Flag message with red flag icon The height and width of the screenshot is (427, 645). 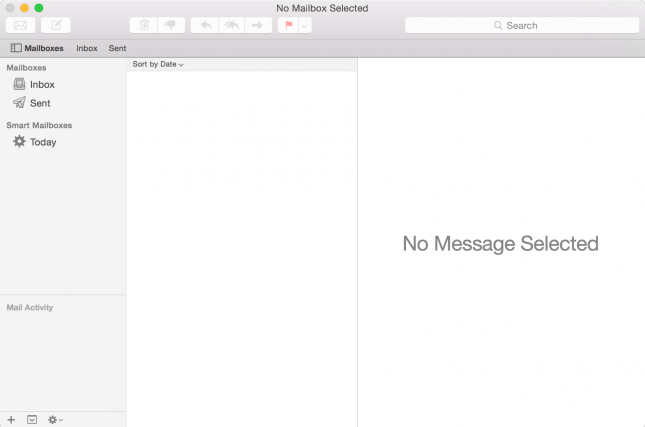click(288, 26)
